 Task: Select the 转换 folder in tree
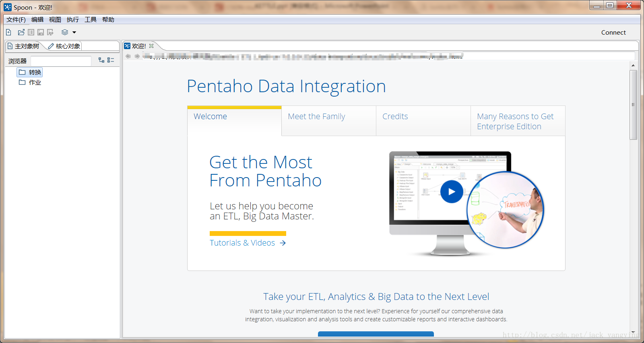pos(30,72)
